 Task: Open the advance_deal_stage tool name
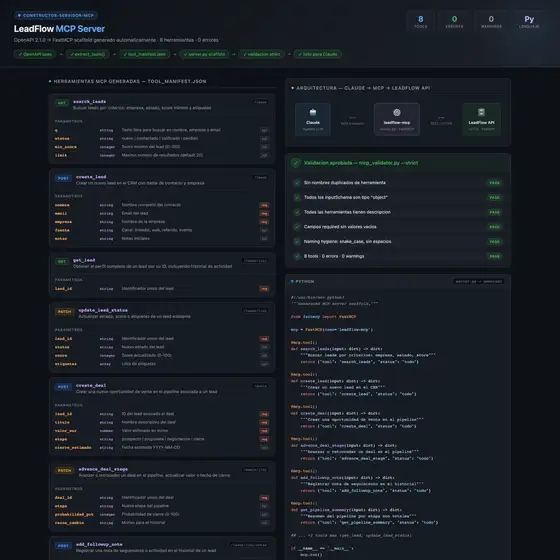[x=103, y=469]
